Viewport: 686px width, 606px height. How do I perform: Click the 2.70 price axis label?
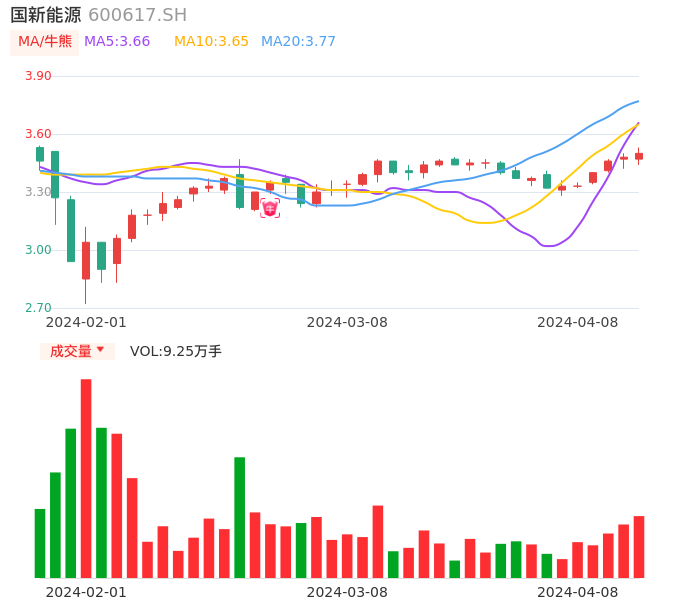coord(38,308)
